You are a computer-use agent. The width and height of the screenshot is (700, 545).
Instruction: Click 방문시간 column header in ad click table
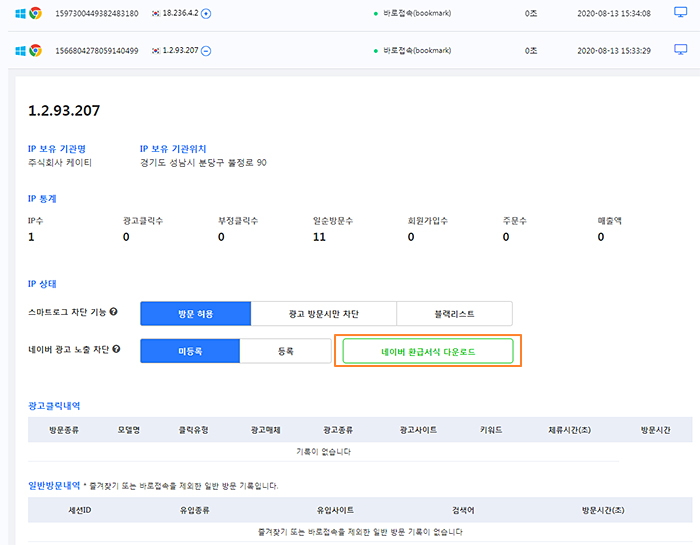point(655,430)
